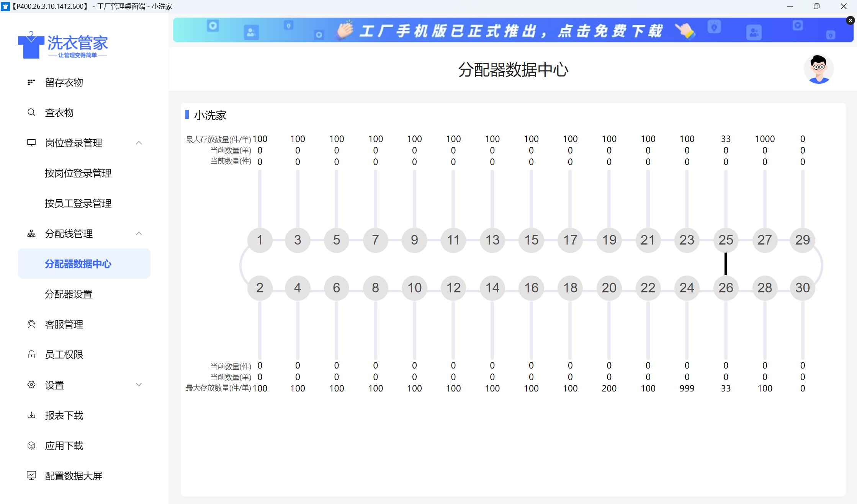
Task: Click the 分配线管理 hierarchy icon
Action: pyautogui.click(x=31, y=234)
